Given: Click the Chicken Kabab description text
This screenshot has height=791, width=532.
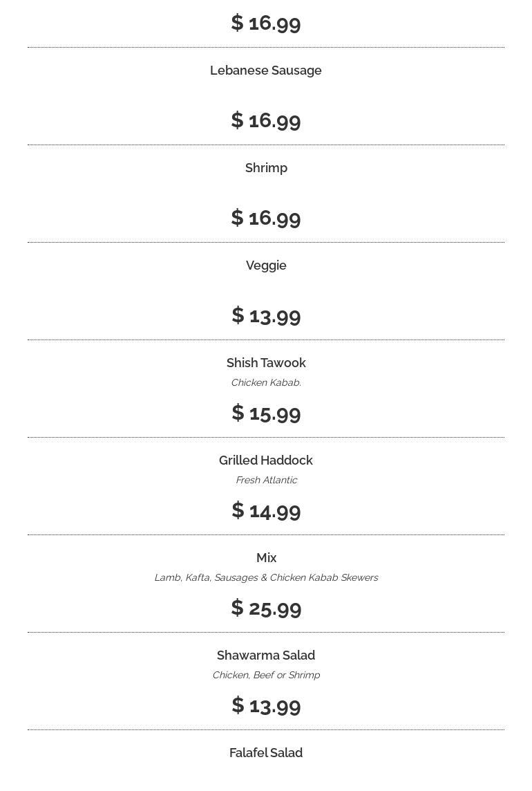Looking at the screenshot, I should coord(266,382).
